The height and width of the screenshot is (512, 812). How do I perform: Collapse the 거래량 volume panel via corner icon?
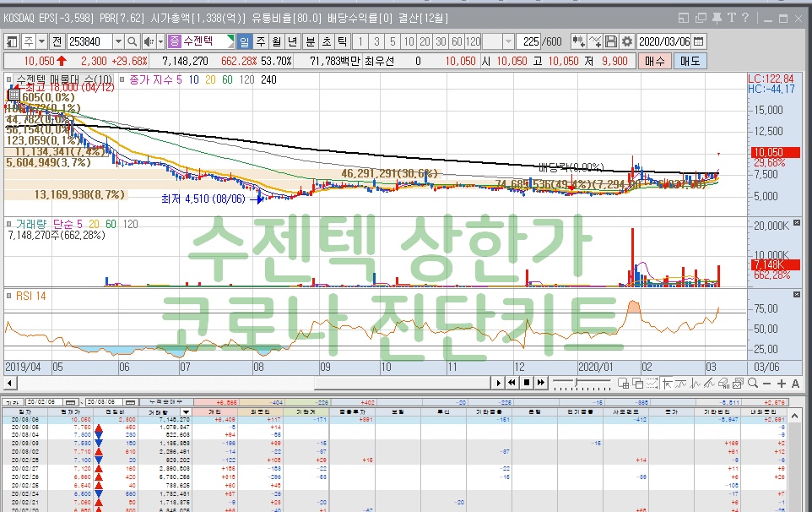(797, 223)
